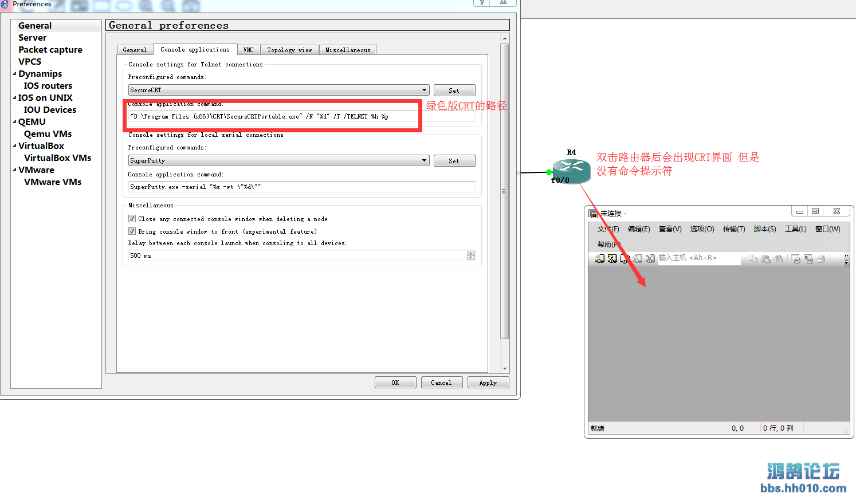Switch to the VNC tab
The image size is (856, 504).
(x=248, y=50)
